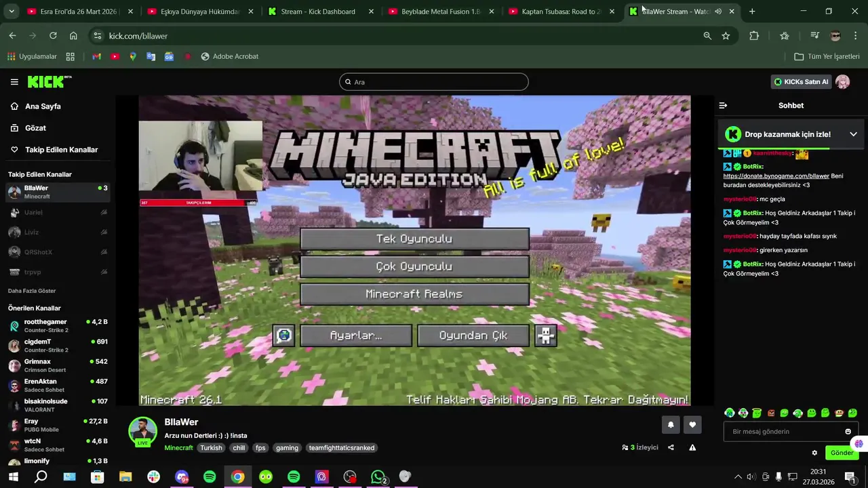The height and width of the screenshot is (488, 868).
Task: Click Windows taskbar search icon
Action: (x=41, y=477)
